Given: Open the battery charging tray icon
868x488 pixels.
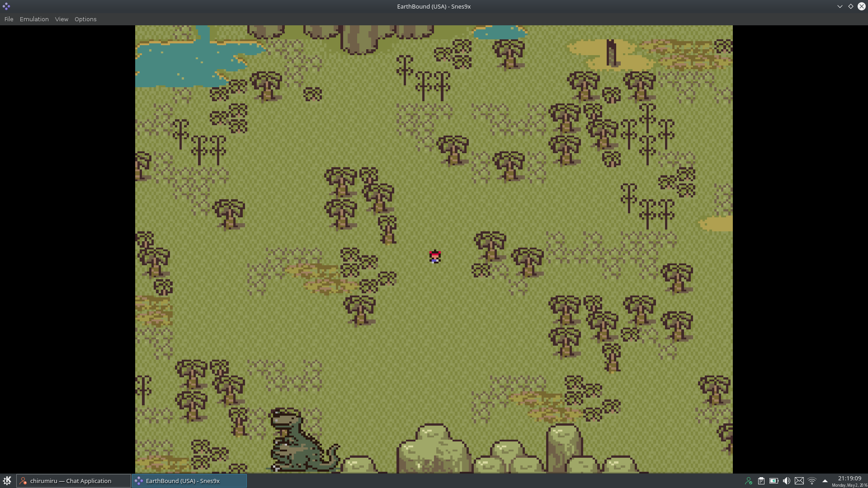Looking at the screenshot, I should pos(774,481).
